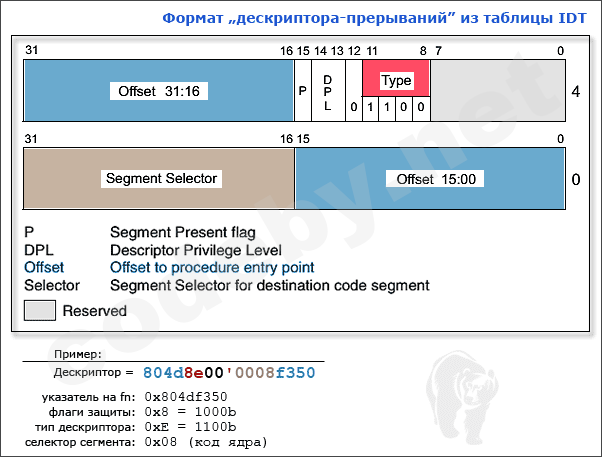Click the blue 'Offset' legend term
Viewport: 602px width, 457px height.
[44, 267]
